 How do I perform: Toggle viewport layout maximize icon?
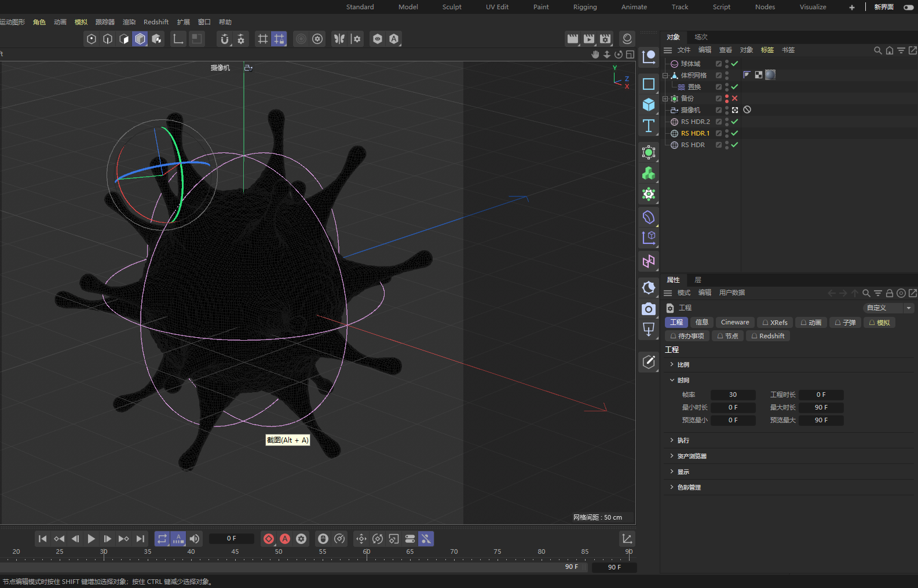pyautogui.click(x=630, y=54)
